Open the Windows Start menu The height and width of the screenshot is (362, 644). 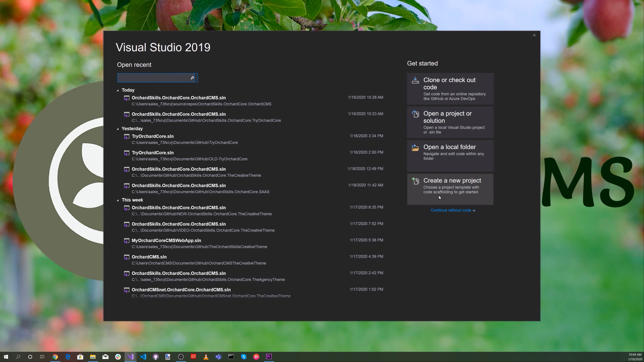tap(6, 357)
